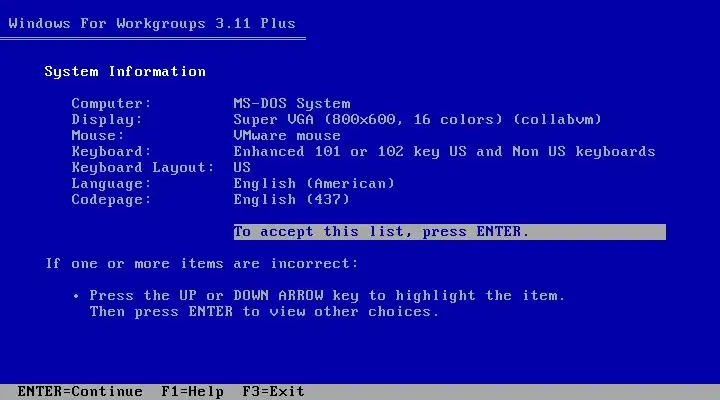This screenshot has width=720, height=400.
Task: Choose the Mouse: VMware mouse entry
Action: (x=287, y=135)
